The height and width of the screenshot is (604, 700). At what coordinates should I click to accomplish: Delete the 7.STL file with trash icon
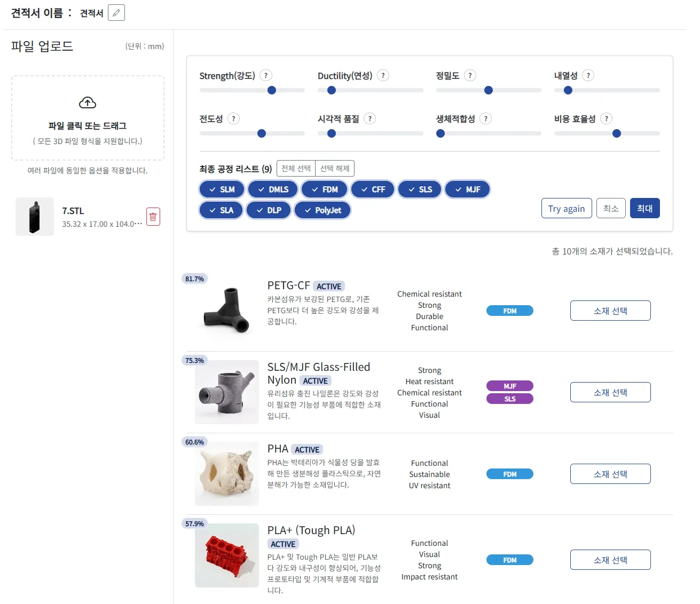click(x=153, y=217)
